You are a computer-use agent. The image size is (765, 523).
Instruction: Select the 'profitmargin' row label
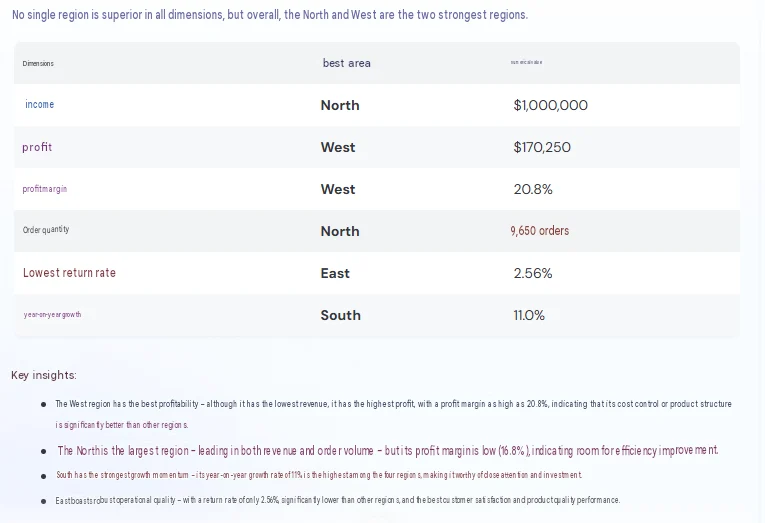click(45, 189)
